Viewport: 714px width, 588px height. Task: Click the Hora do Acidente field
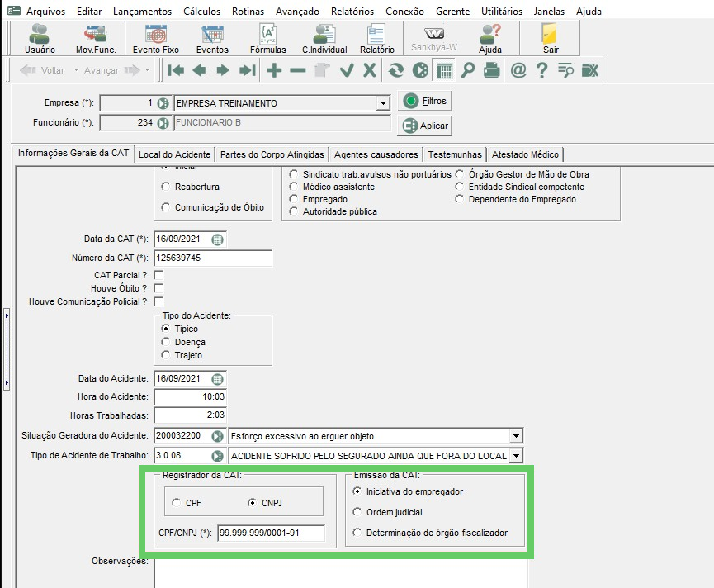(190, 396)
